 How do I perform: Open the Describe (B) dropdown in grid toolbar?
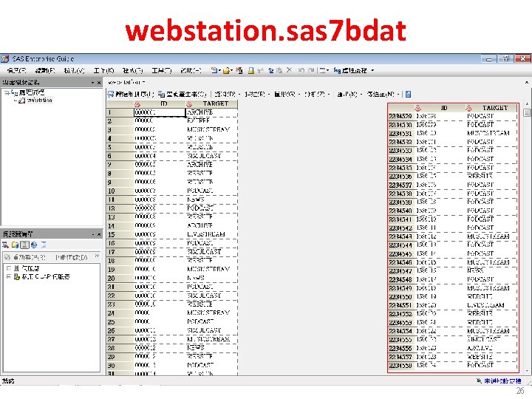[x=257, y=94]
